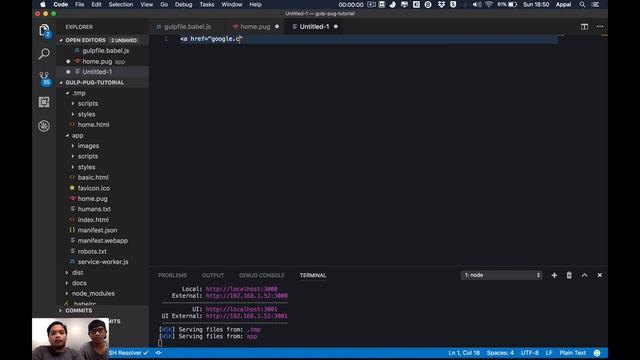Open the Tasks menu
Viewport: 640px width, 360px height.
(207, 4)
